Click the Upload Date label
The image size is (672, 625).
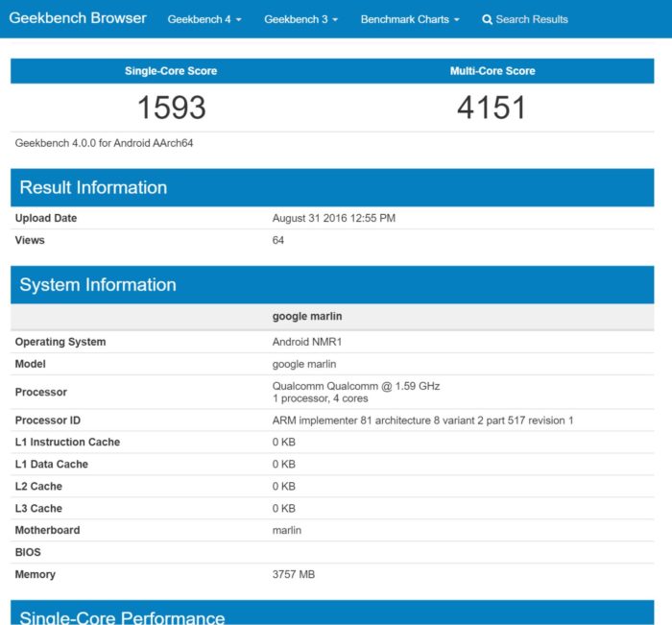(x=46, y=218)
